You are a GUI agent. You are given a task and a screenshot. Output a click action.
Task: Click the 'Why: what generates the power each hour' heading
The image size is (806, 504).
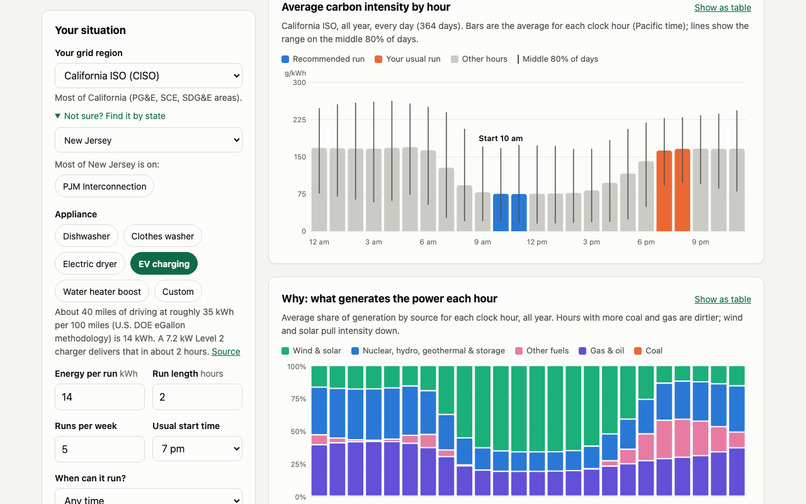389,299
